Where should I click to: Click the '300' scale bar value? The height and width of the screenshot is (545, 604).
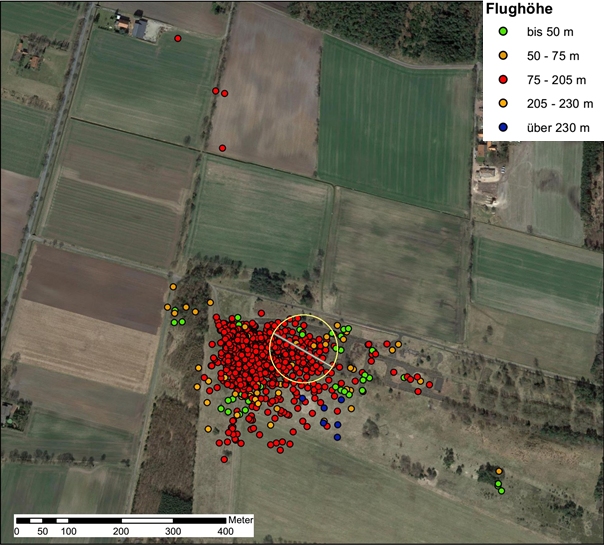pyautogui.click(x=173, y=532)
